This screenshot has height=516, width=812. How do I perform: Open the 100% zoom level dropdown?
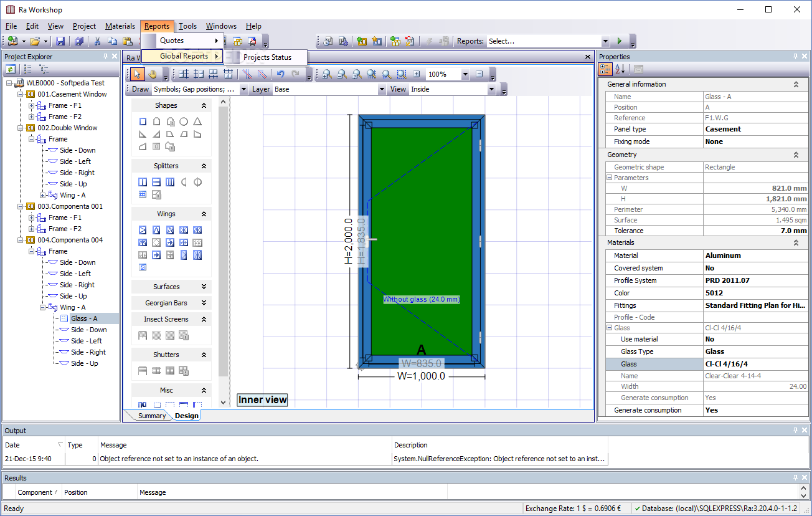[x=465, y=74]
